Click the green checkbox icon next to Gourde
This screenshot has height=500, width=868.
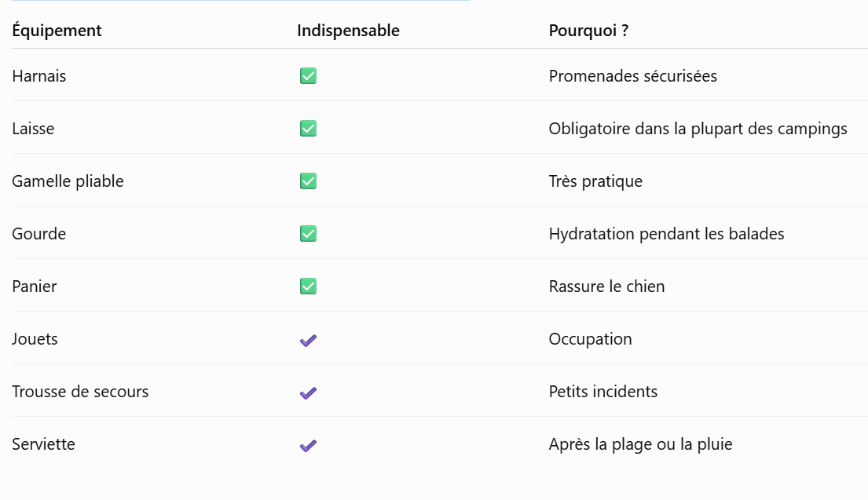[309, 233]
